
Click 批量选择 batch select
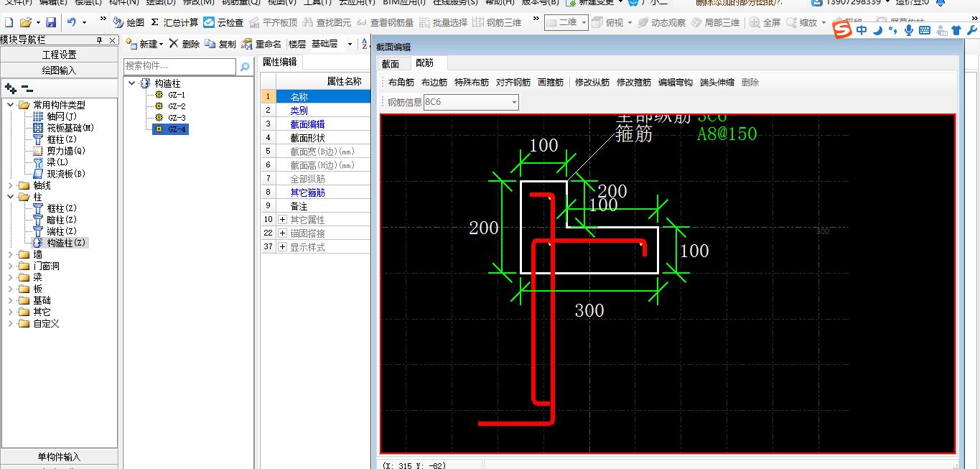point(443,23)
